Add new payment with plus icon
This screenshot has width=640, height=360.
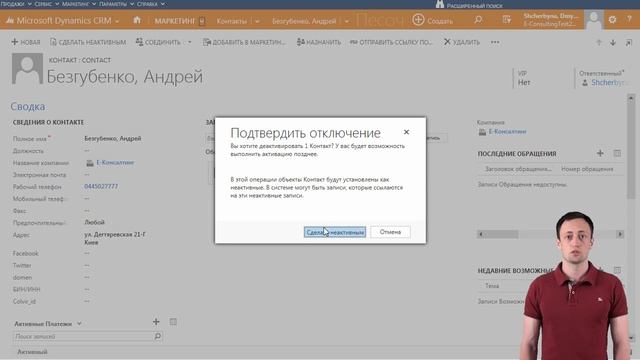point(156,322)
